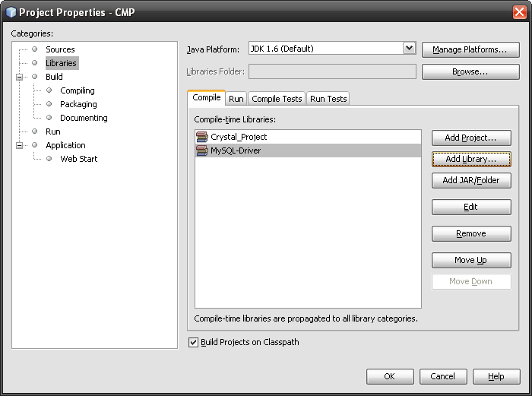532x396 pixels.
Task: Switch to the Run tab
Action: [236, 99]
